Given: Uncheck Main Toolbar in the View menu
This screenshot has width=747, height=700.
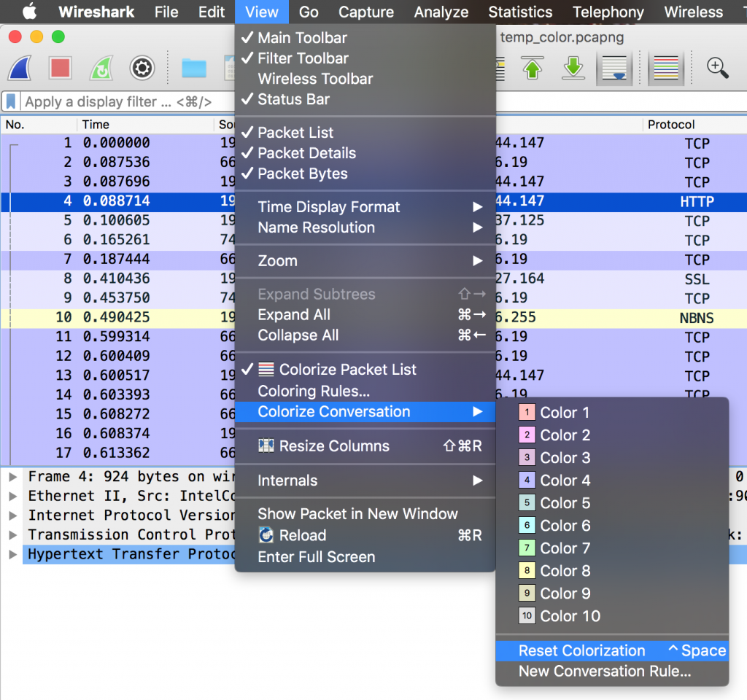Looking at the screenshot, I should pyautogui.click(x=301, y=37).
